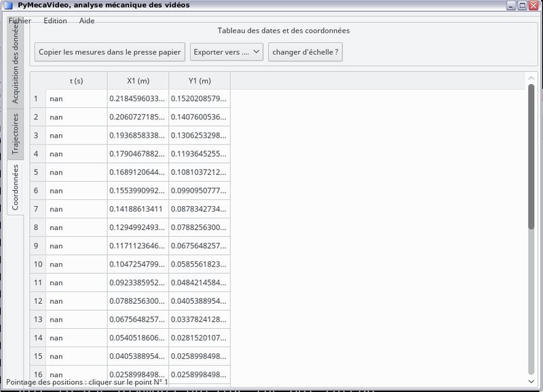Screen dimensions: 543x392
Task: Click Y1 cell 0.1193645255...
Action: pos(200,154)
